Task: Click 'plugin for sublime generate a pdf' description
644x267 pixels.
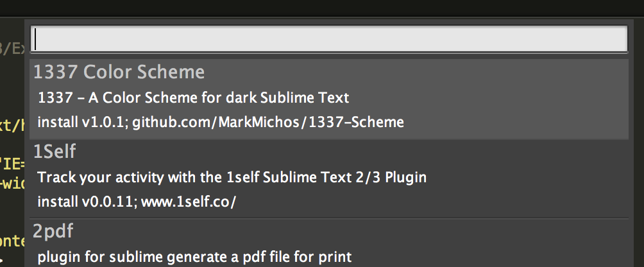Action: (x=195, y=257)
